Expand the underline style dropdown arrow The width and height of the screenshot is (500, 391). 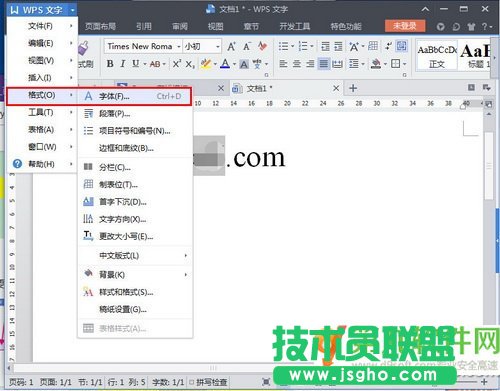145,64
